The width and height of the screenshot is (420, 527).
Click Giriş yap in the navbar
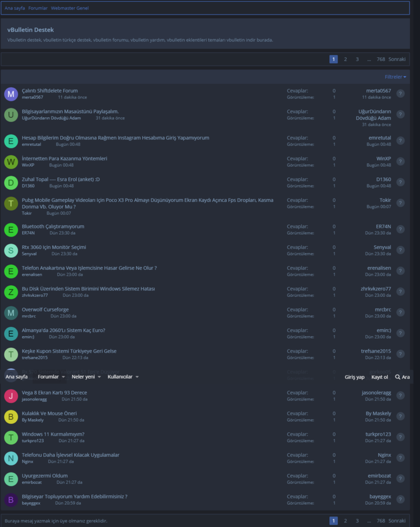click(x=354, y=377)
